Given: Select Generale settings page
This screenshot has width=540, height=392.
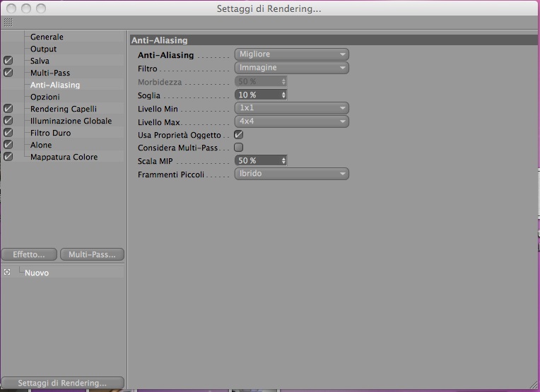Looking at the screenshot, I should [x=47, y=37].
